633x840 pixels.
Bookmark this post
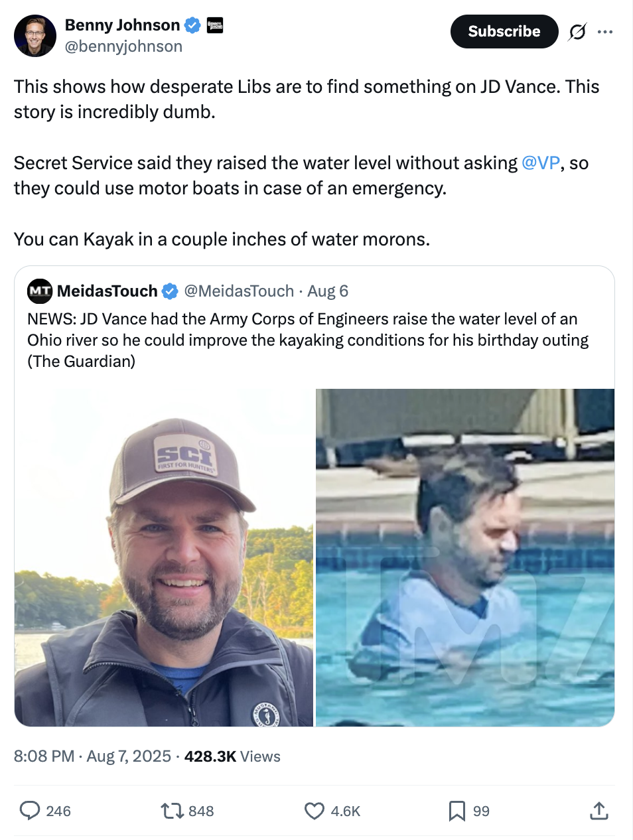(457, 811)
